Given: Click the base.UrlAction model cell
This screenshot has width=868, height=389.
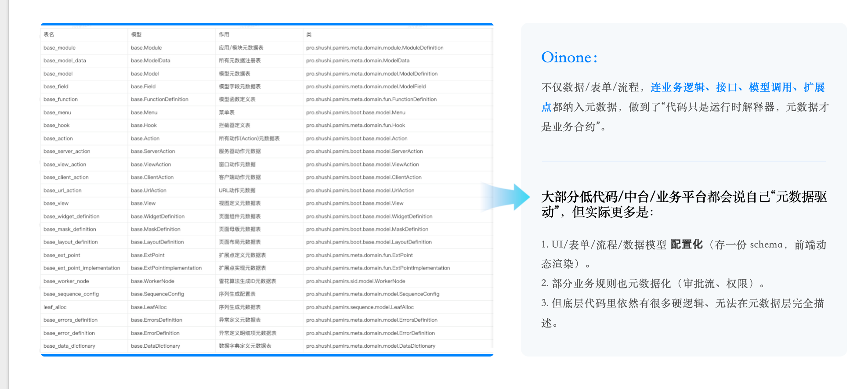Looking at the screenshot, I should 148,191.
